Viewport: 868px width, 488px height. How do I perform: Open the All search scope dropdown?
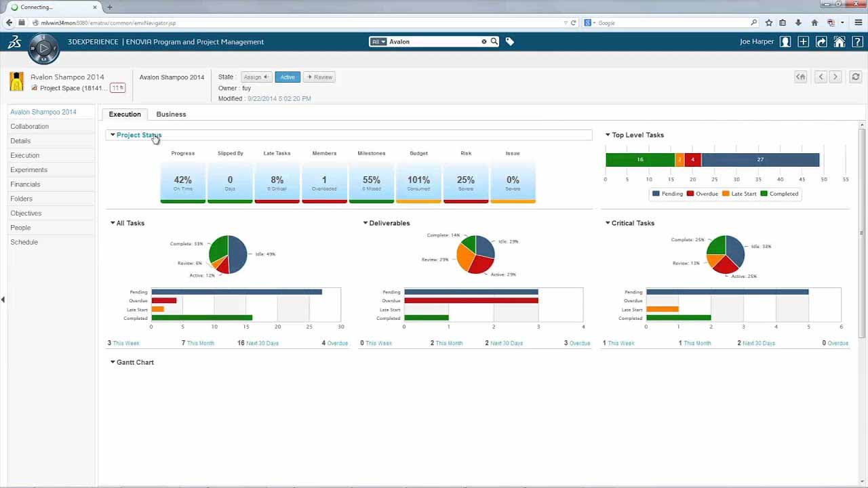tap(378, 41)
